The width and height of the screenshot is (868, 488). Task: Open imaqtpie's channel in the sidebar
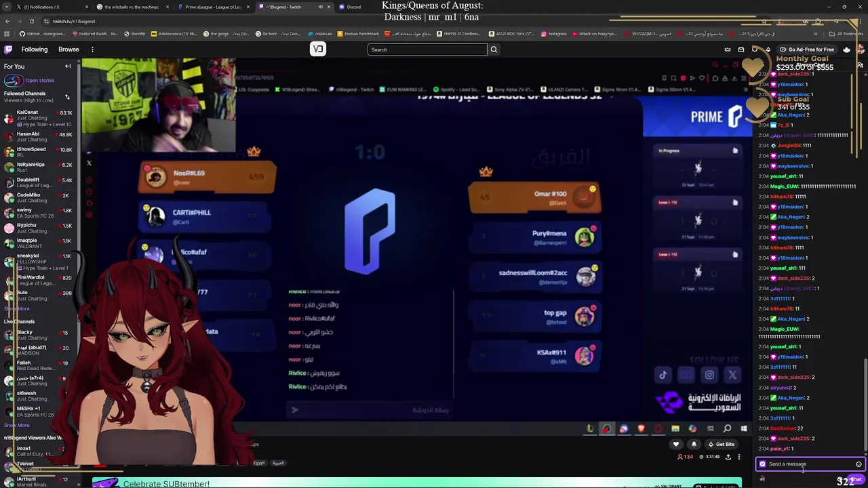37,243
